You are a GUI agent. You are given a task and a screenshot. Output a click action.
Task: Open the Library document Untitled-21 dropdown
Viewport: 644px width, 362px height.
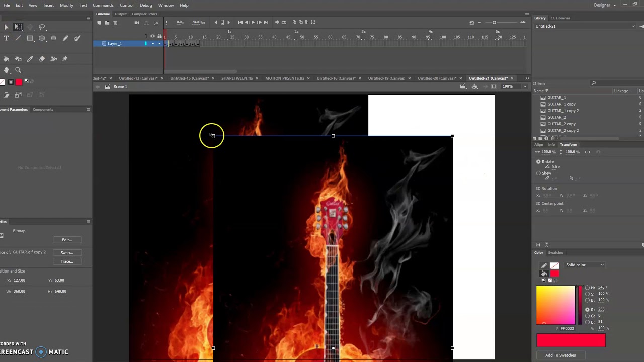tap(585, 26)
